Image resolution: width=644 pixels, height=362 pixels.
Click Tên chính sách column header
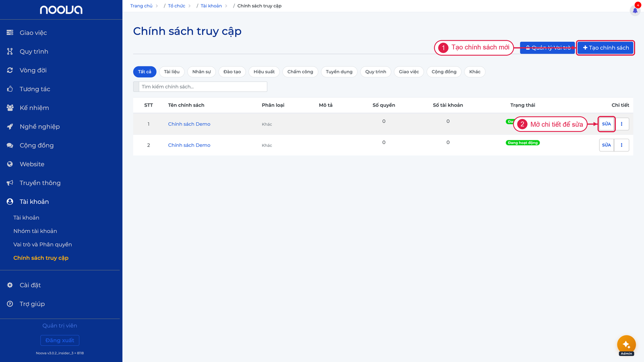186,105
